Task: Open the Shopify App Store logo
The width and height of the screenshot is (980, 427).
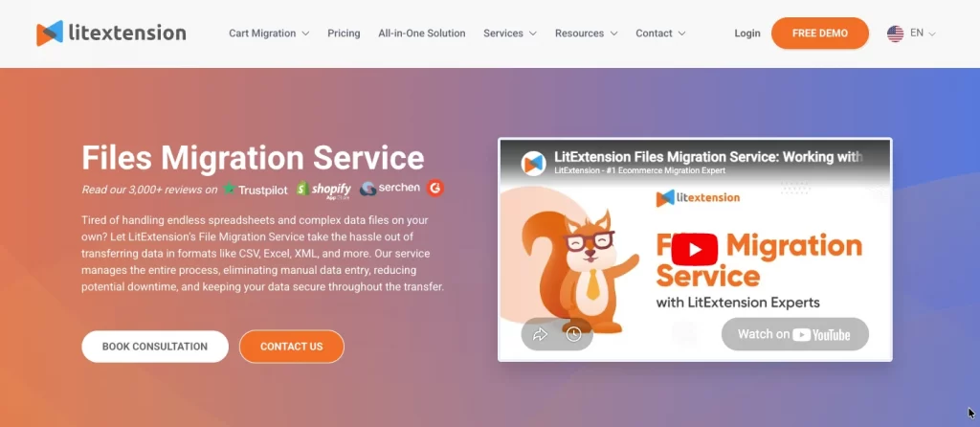Action: click(x=323, y=189)
